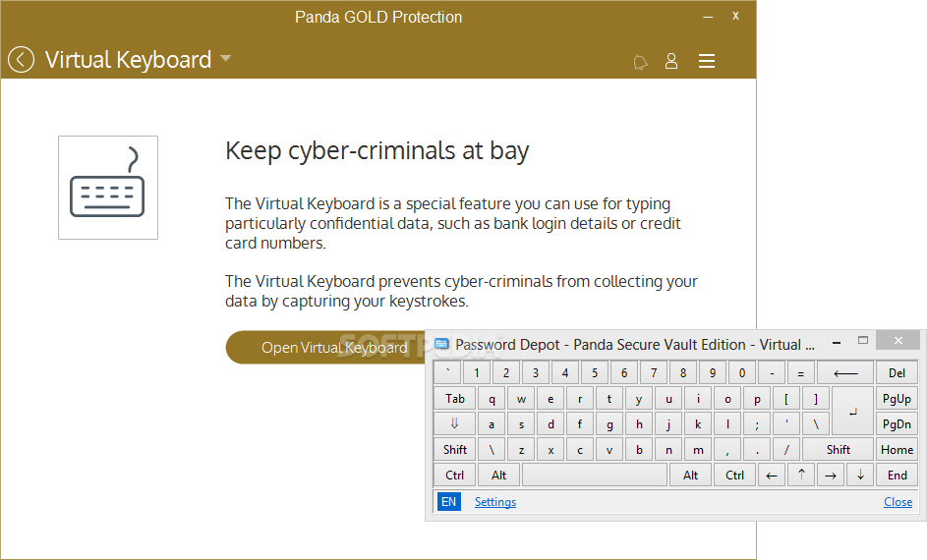Click the up arrow key
The image size is (927, 560).
(801, 475)
